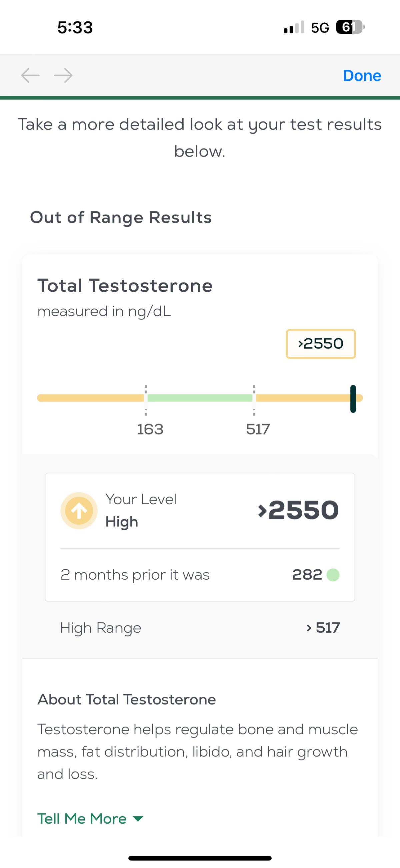This screenshot has width=400, height=868.
Task: Click the dark marker on the range bar
Action: click(353, 398)
